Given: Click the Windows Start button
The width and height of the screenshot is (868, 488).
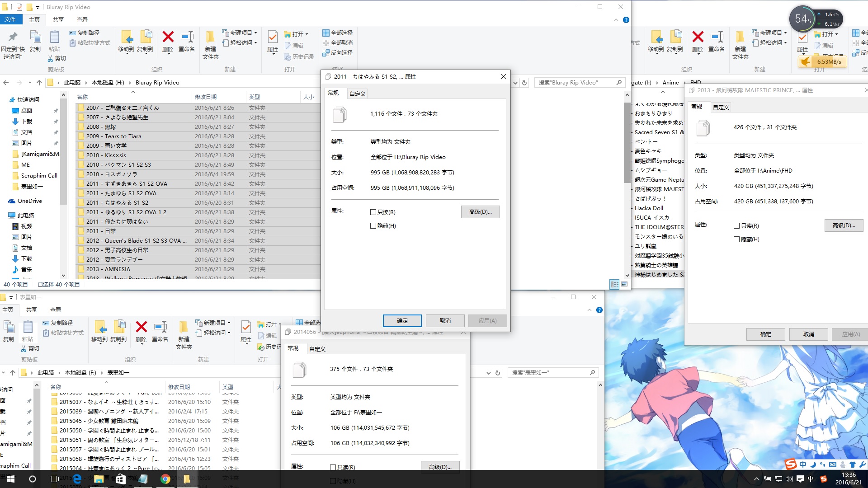Looking at the screenshot, I should click(10, 479).
